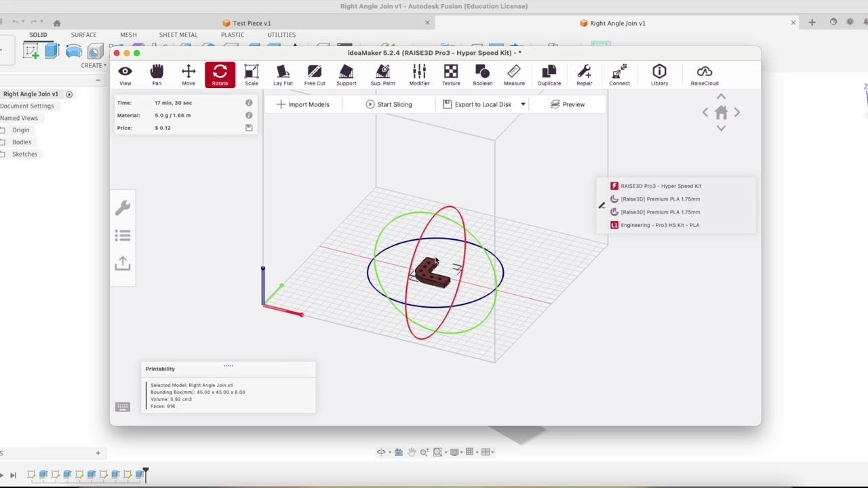This screenshot has width=868, height=488.
Task: Click the Material info icon
Action: coord(249,115)
